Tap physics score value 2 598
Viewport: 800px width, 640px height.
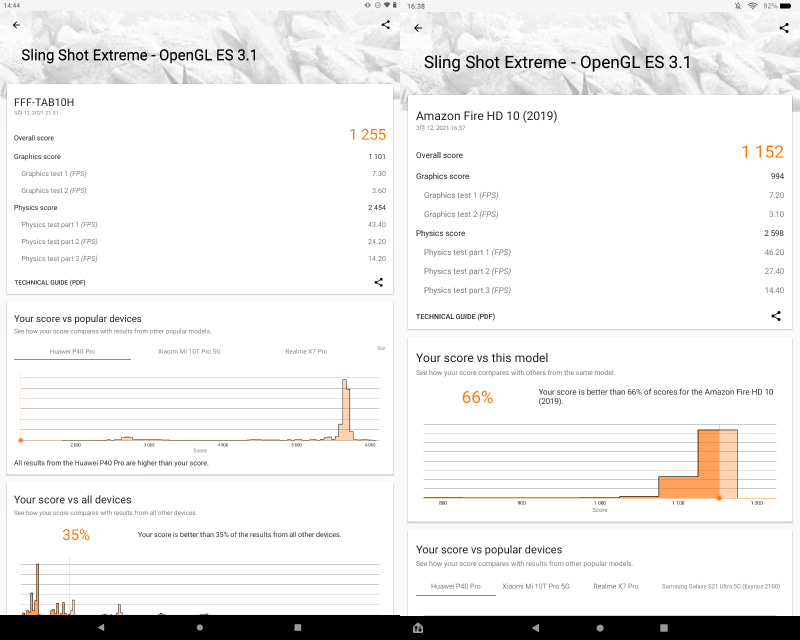[x=774, y=233]
